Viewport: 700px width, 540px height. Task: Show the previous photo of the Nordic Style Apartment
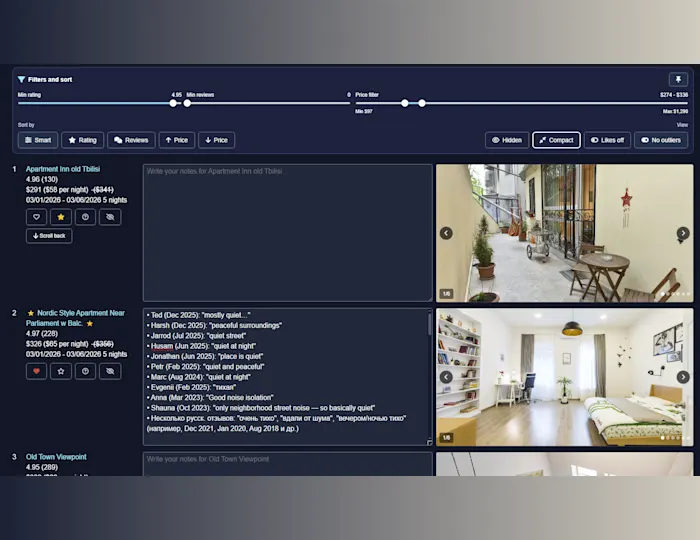[x=446, y=377]
